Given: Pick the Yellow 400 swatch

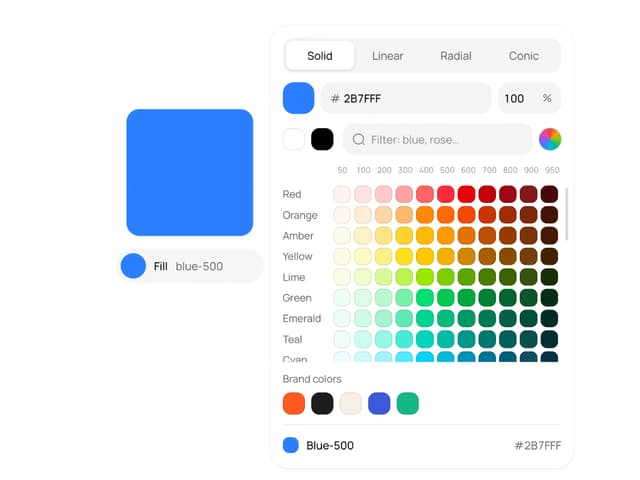Looking at the screenshot, I should [425, 256].
